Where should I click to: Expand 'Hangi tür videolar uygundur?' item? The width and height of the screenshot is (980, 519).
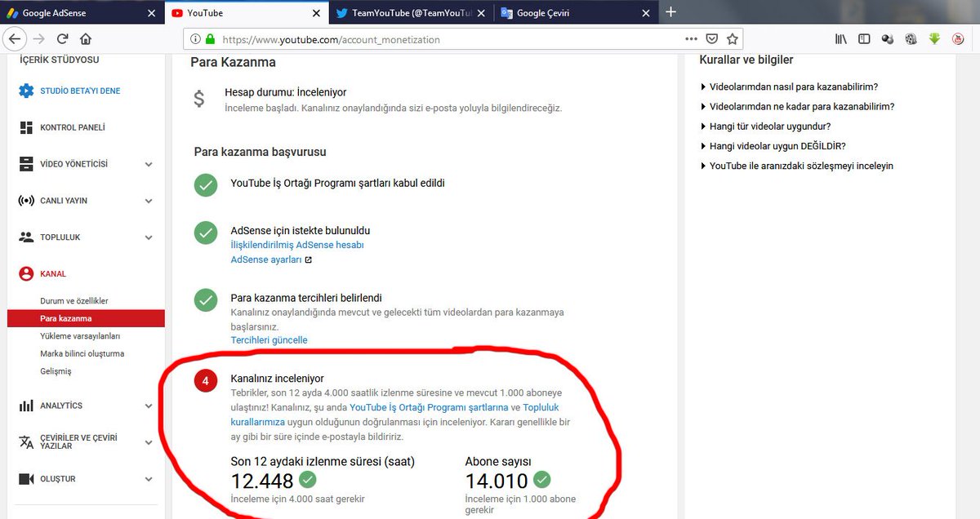coord(765,126)
